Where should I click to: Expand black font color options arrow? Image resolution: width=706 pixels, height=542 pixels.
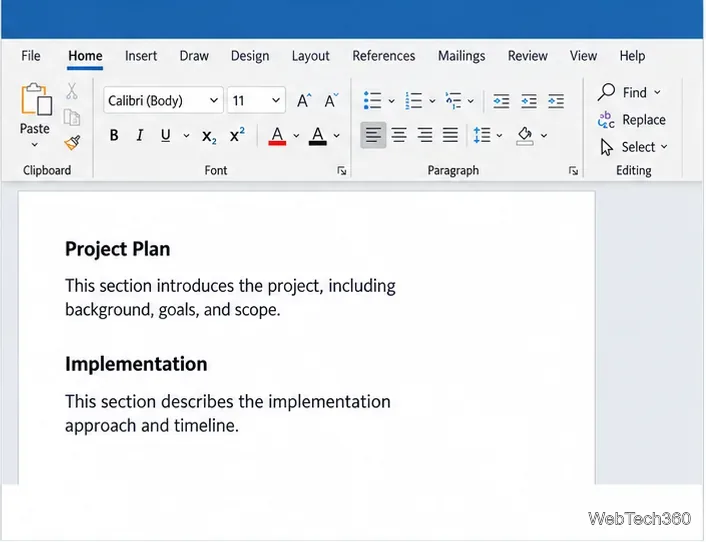click(x=336, y=136)
